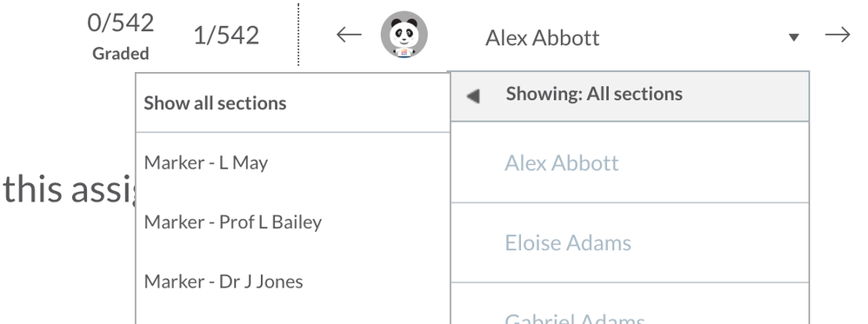Select the Marker - L May section
Screen dimensions: 868x324
tap(293, 162)
